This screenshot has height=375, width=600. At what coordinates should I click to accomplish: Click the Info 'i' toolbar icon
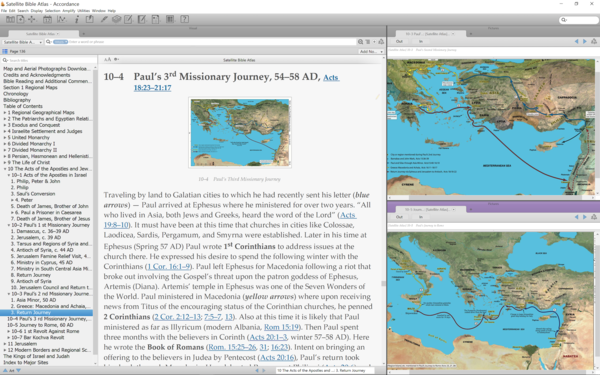point(77,19)
